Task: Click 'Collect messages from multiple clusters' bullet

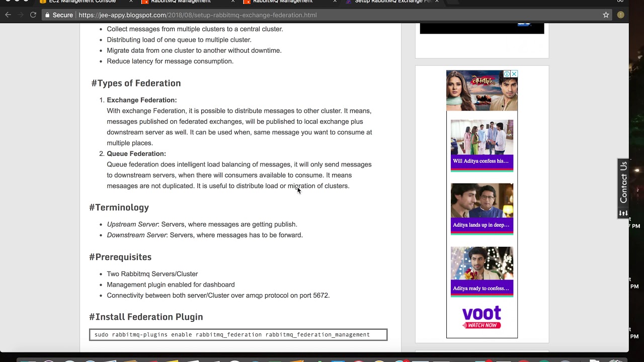Action: pos(195,29)
